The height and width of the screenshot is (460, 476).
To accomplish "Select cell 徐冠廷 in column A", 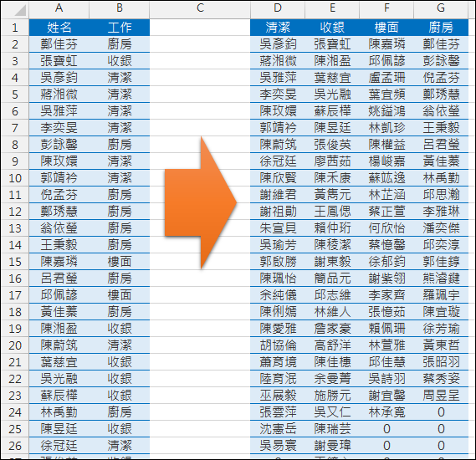I will click(x=59, y=446).
